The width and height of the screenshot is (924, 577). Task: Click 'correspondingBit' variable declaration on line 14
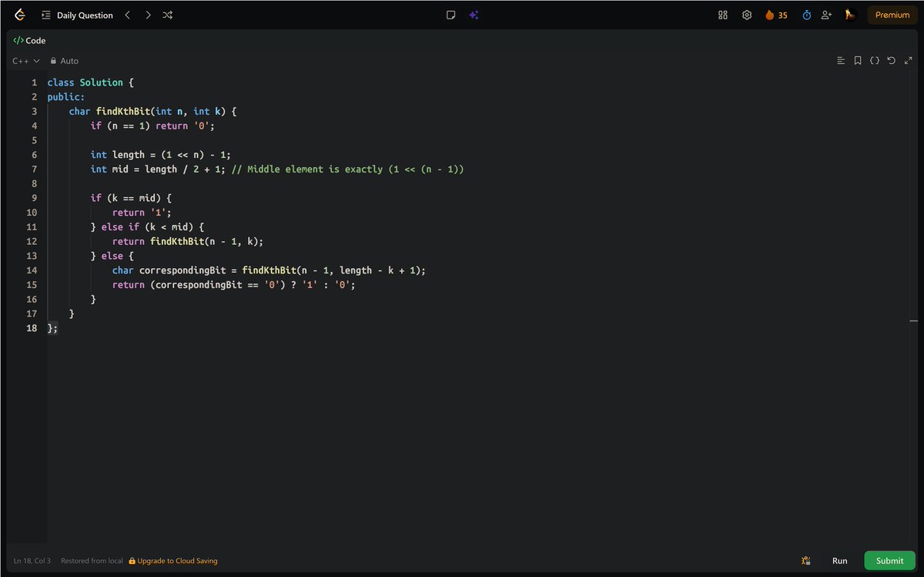pyautogui.click(x=182, y=270)
